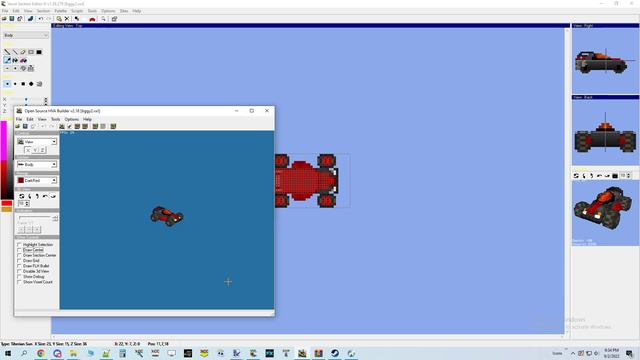Toggle Draw FLH Bullet checkbox
The height and width of the screenshot is (360, 640).
tap(19, 266)
